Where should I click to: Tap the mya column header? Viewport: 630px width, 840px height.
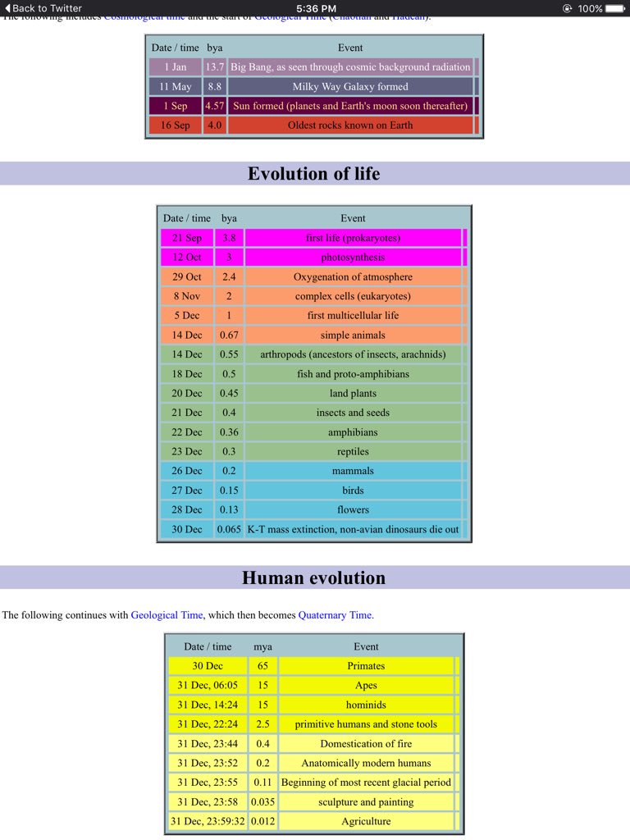point(262,646)
